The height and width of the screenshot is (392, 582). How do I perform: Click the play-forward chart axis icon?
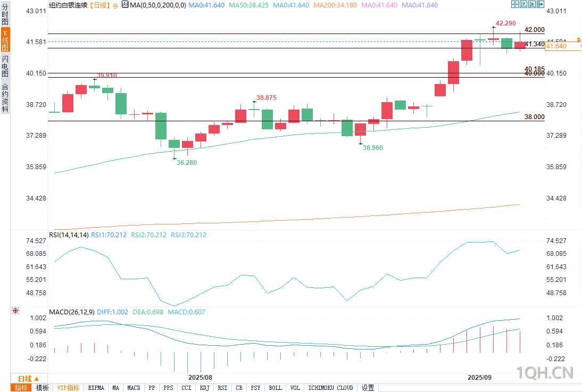(532, 4)
